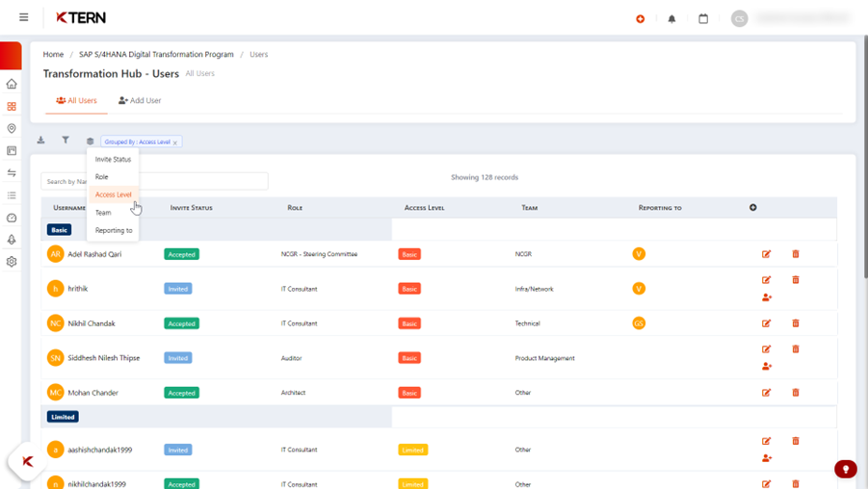
Task: Delete Mohan Chander's user record
Action: coord(796,393)
